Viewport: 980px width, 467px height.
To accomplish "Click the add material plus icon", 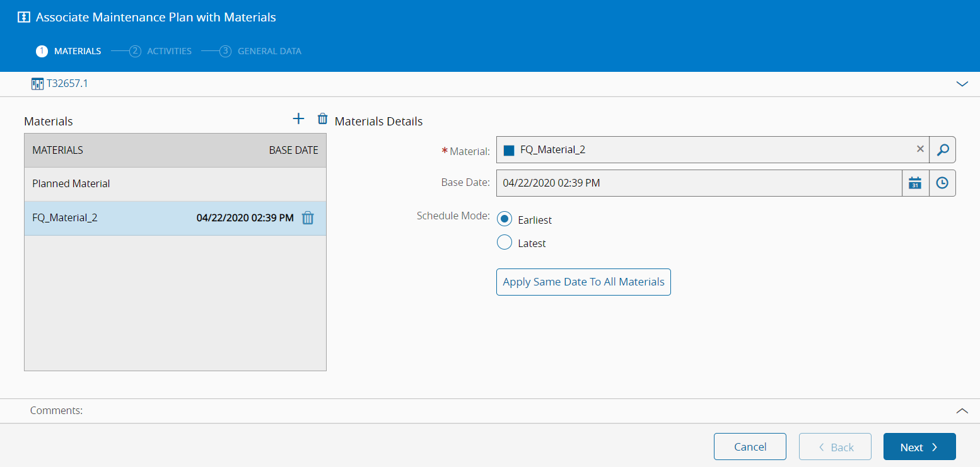I will click(x=298, y=119).
